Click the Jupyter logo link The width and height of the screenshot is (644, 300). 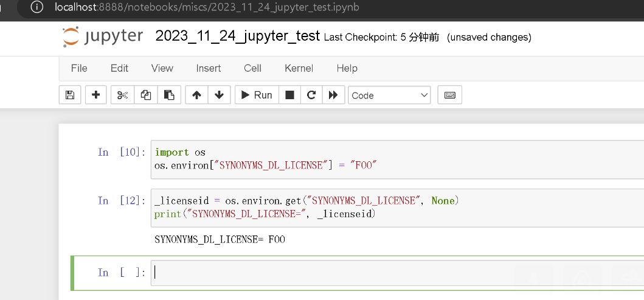tap(102, 37)
